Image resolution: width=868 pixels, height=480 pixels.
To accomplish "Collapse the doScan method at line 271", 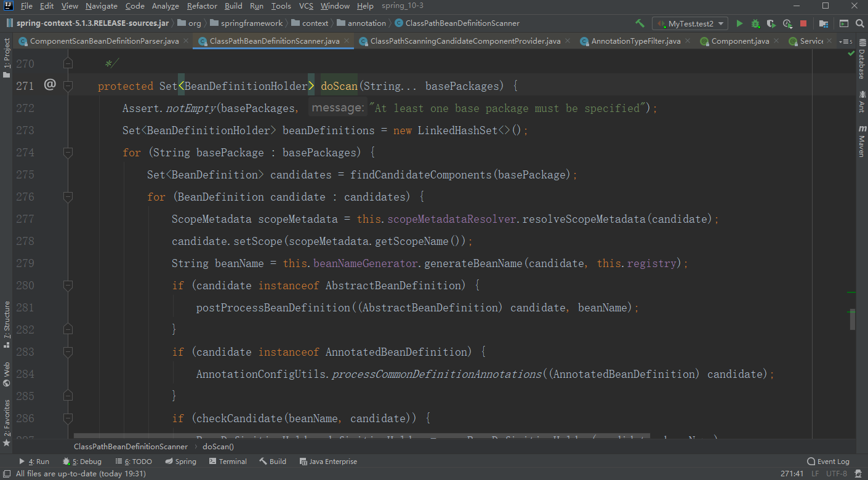I will [68, 86].
